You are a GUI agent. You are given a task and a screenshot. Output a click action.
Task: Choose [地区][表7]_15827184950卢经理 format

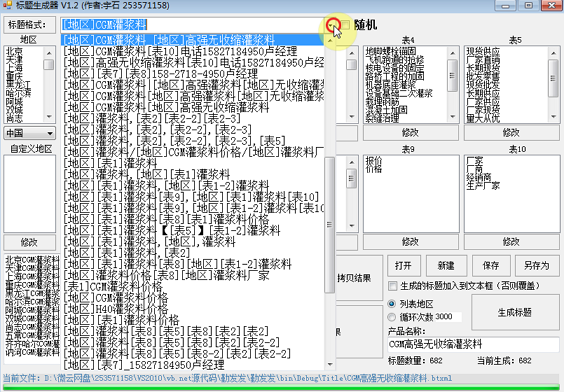point(193,365)
